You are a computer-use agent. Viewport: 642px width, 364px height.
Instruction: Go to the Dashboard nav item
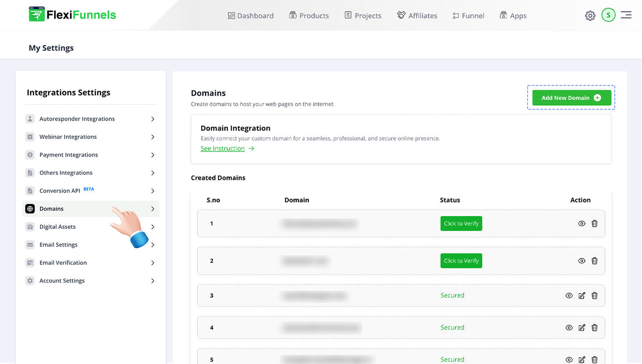[250, 15]
